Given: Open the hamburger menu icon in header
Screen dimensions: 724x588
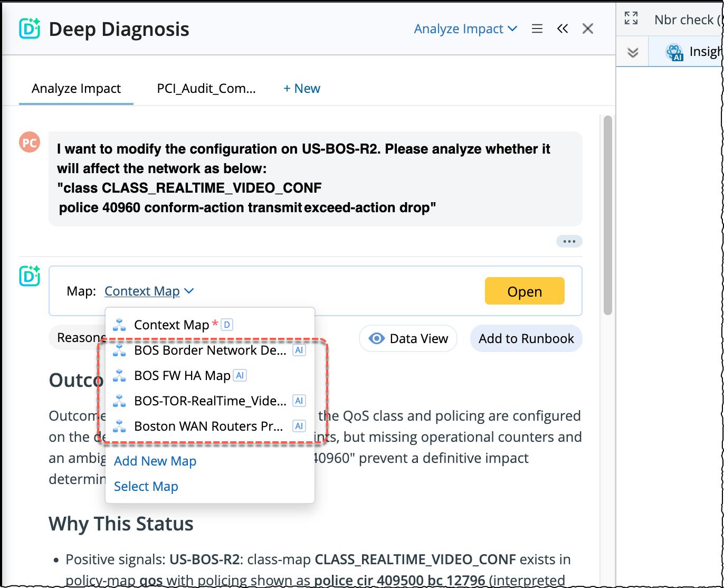Looking at the screenshot, I should pyautogui.click(x=537, y=29).
